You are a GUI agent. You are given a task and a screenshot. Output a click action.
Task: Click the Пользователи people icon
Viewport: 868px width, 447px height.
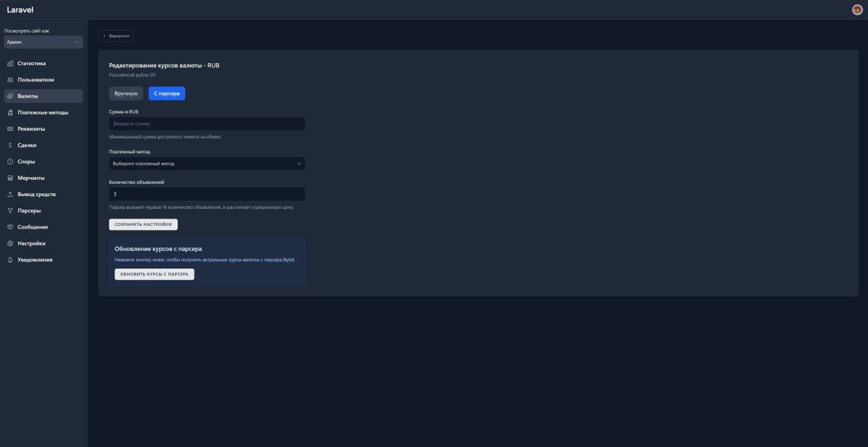coord(10,80)
